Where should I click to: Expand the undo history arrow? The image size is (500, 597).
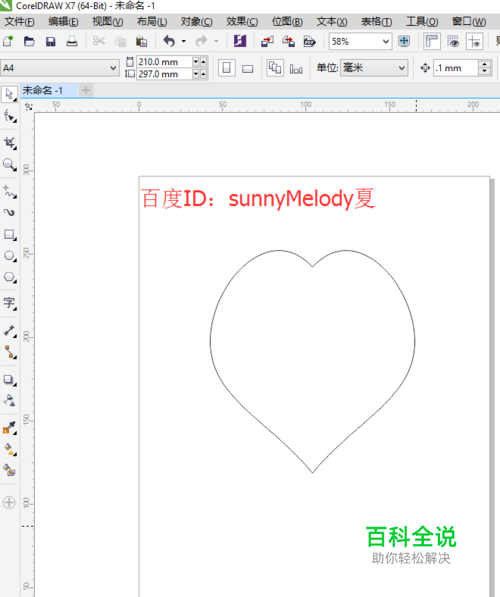click(184, 41)
